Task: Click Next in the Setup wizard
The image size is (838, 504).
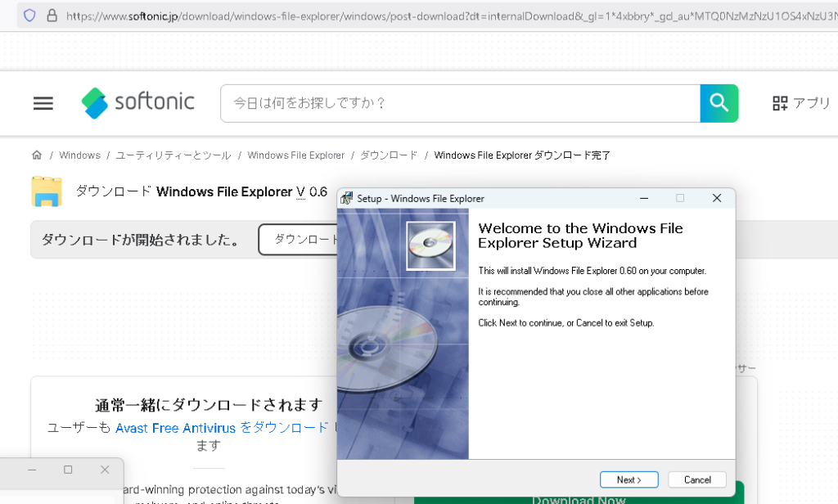Action: [629, 479]
